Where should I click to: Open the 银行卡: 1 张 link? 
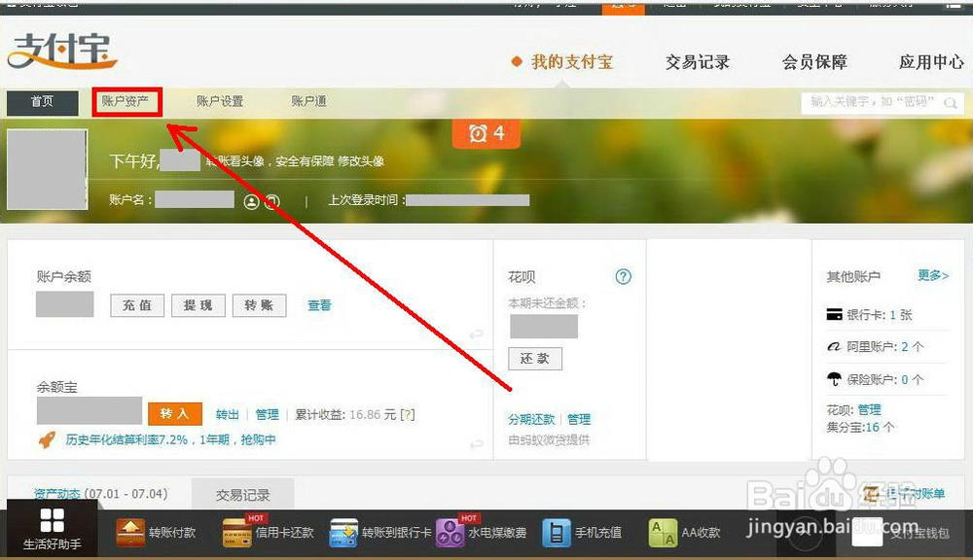(x=880, y=314)
